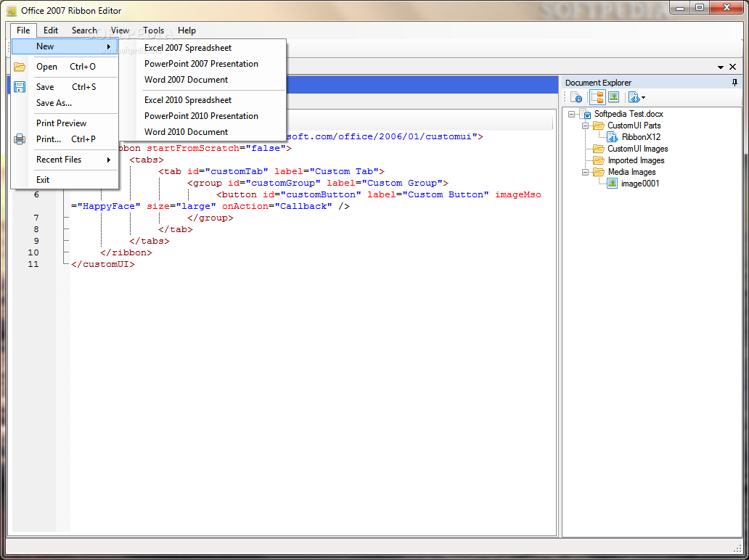Create a new PowerPoint 2010 Presentation

212,115
